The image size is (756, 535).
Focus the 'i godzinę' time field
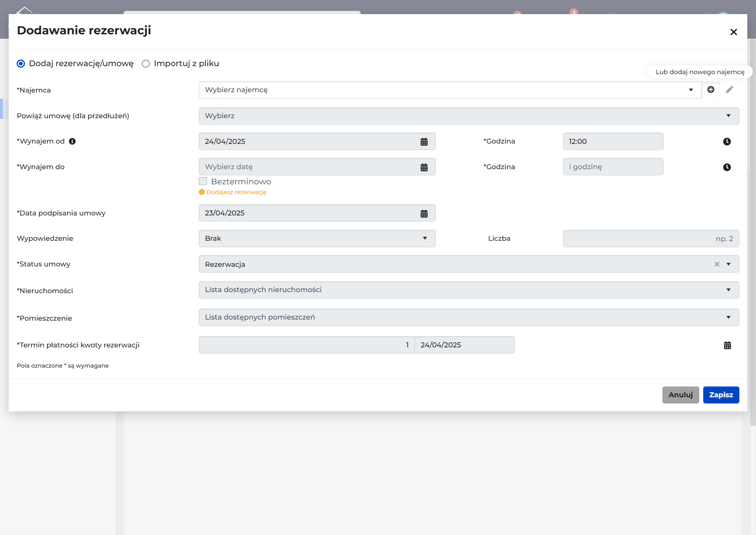coord(613,167)
